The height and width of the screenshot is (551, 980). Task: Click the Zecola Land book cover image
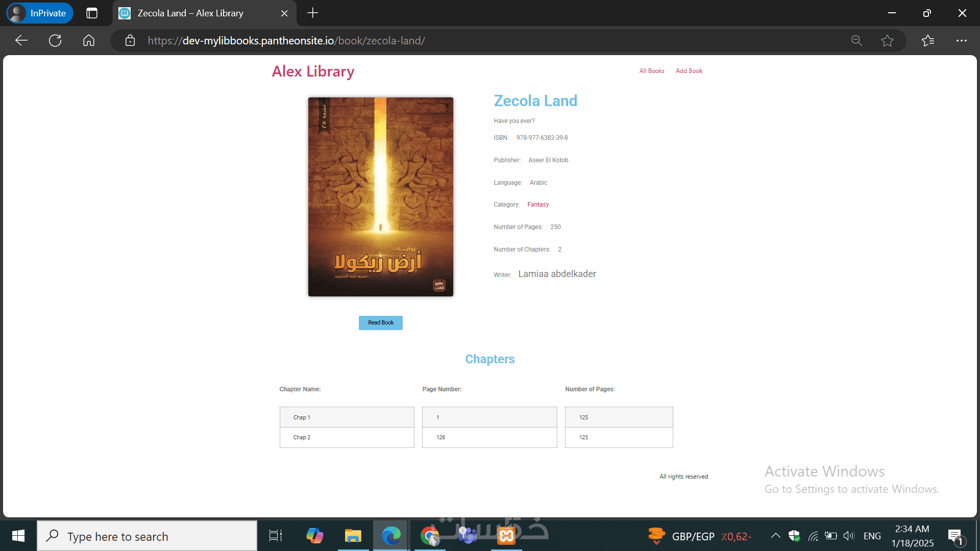click(380, 197)
